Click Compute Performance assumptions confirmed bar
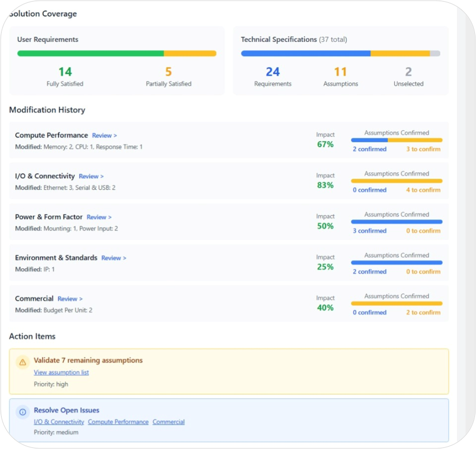This screenshot has height=449, width=476. tap(396, 141)
